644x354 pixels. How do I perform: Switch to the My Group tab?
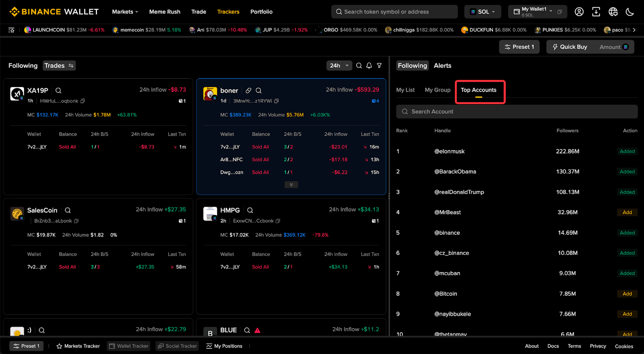[x=438, y=90]
